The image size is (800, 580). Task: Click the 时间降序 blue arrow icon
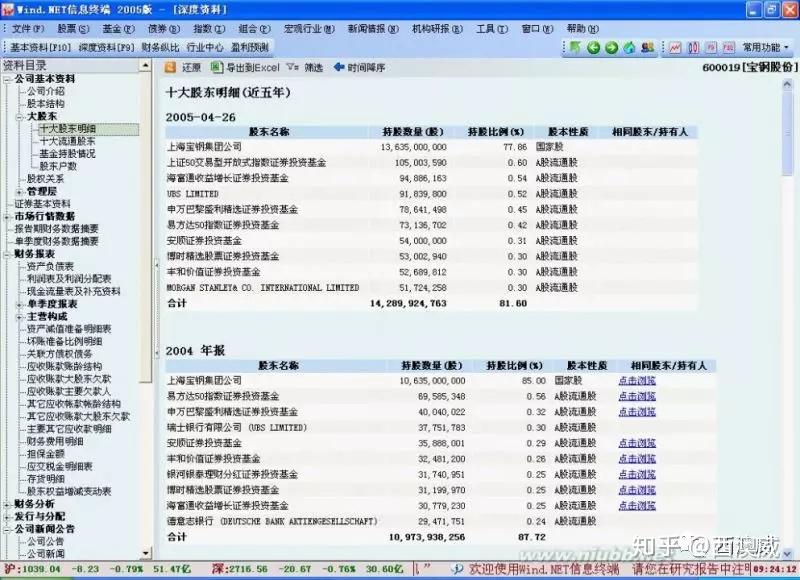tap(339, 67)
